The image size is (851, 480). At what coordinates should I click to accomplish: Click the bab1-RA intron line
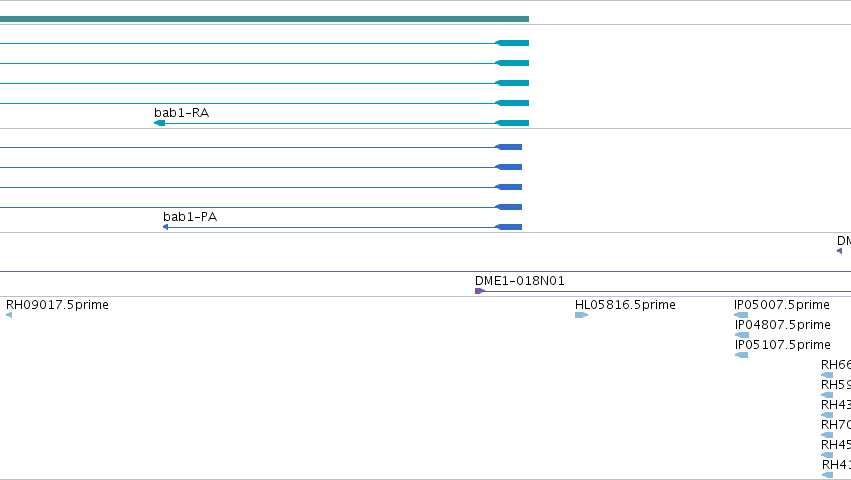click(x=330, y=123)
